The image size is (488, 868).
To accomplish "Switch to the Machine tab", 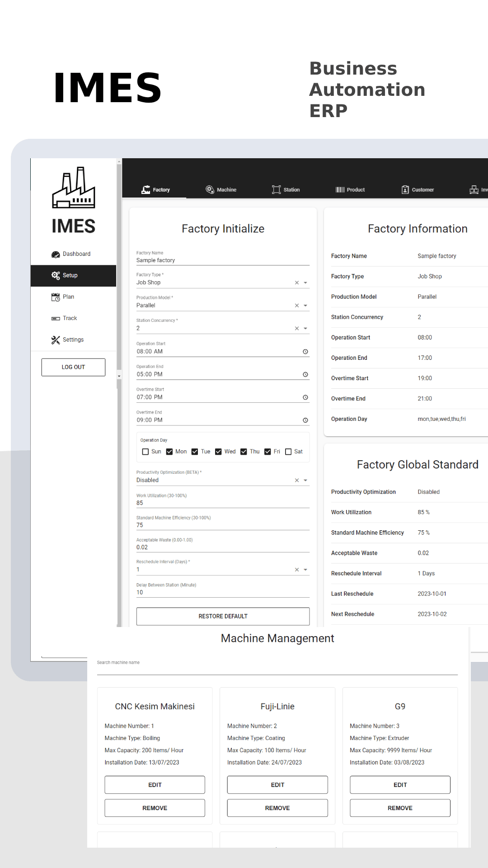I will [221, 190].
